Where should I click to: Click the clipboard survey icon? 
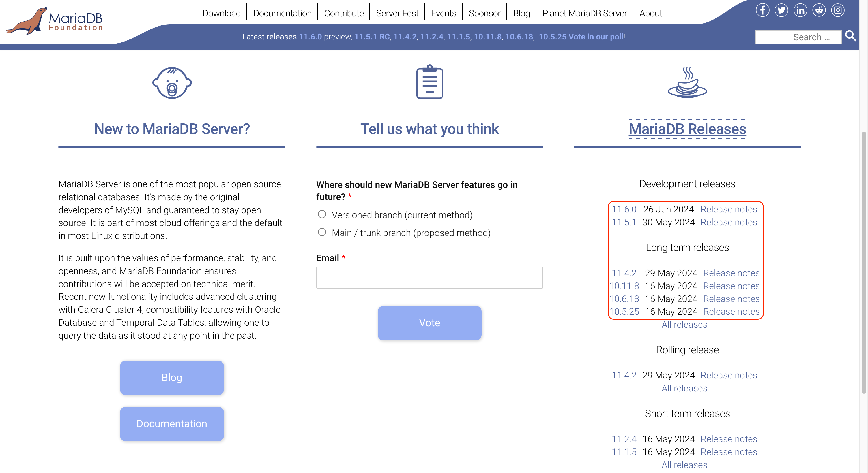pos(430,82)
